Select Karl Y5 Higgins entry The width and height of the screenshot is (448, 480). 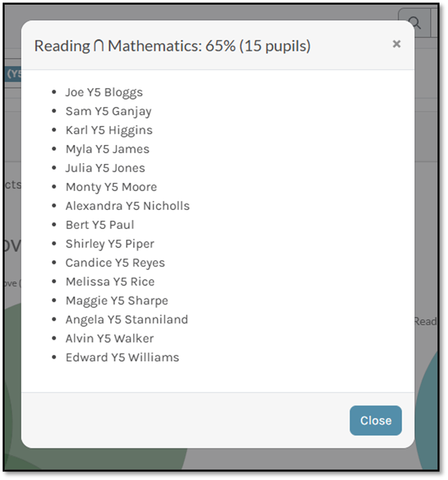tap(109, 130)
